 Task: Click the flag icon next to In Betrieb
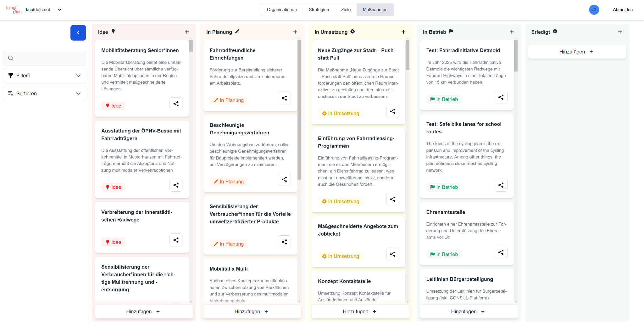coord(451,31)
